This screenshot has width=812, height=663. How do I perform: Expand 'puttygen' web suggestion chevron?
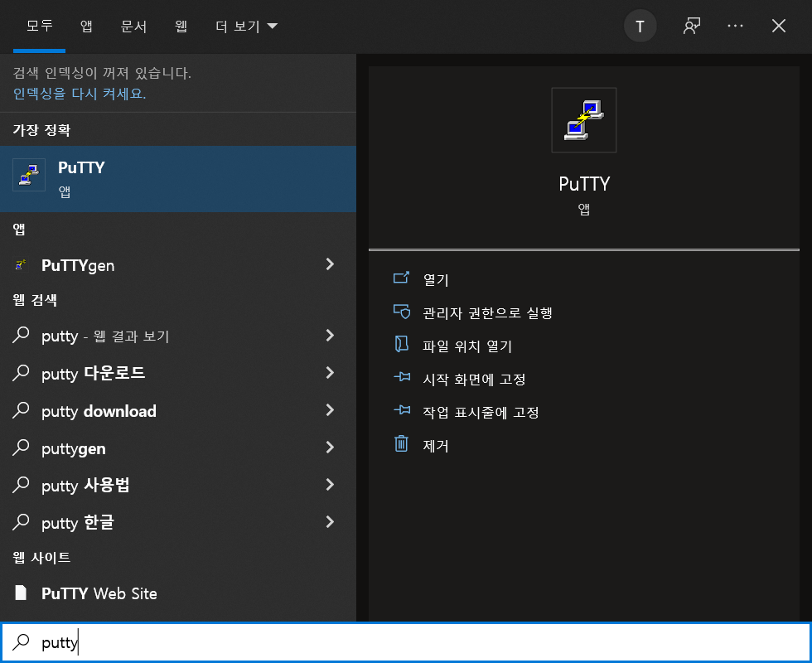[x=330, y=447]
